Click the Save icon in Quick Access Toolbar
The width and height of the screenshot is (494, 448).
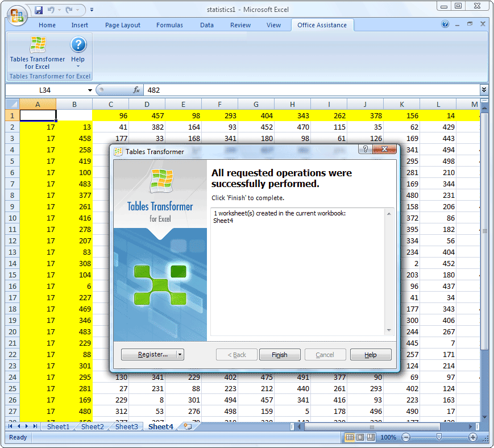pyautogui.click(x=39, y=10)
